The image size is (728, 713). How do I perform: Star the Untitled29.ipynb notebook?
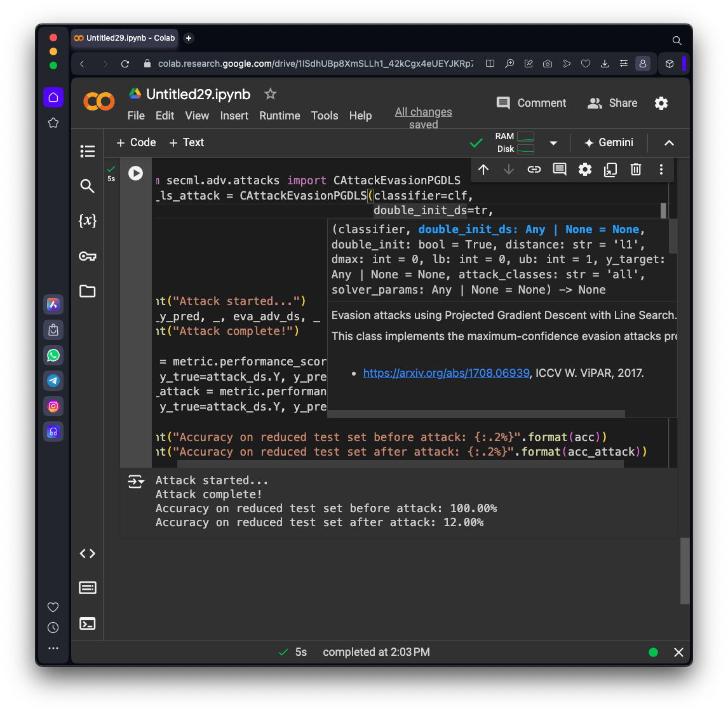(270, 94)
